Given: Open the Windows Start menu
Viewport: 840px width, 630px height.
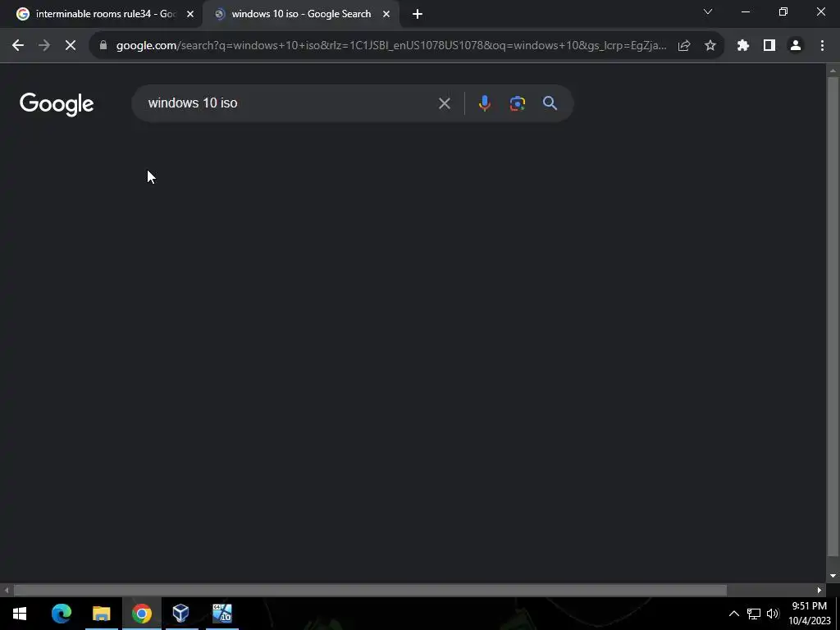Looking at the screenshot, I should click(x=20, y=614).
